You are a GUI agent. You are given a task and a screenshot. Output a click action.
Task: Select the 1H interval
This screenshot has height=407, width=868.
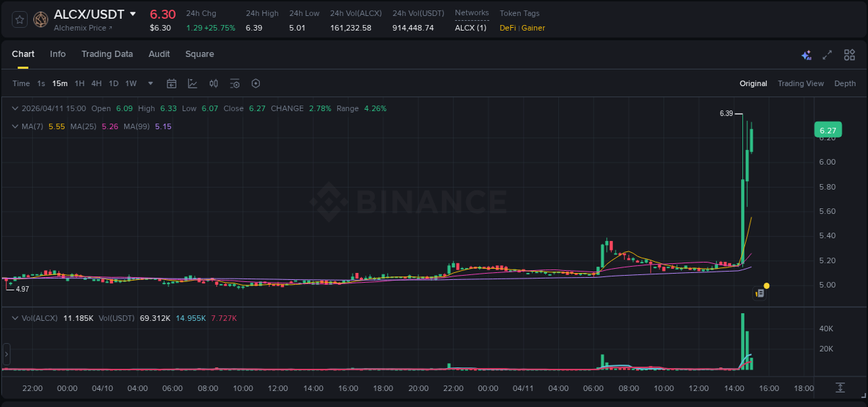click(79, 83)
